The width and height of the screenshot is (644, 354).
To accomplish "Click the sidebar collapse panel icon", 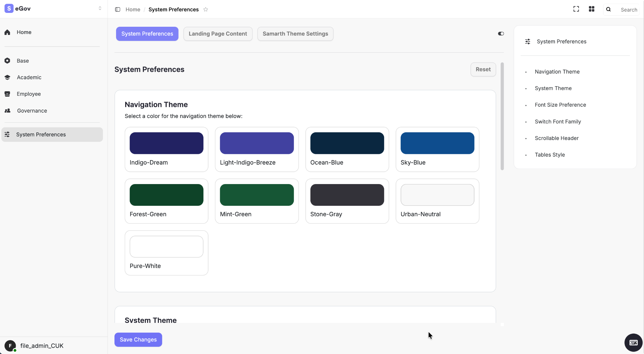I will 118,9.
